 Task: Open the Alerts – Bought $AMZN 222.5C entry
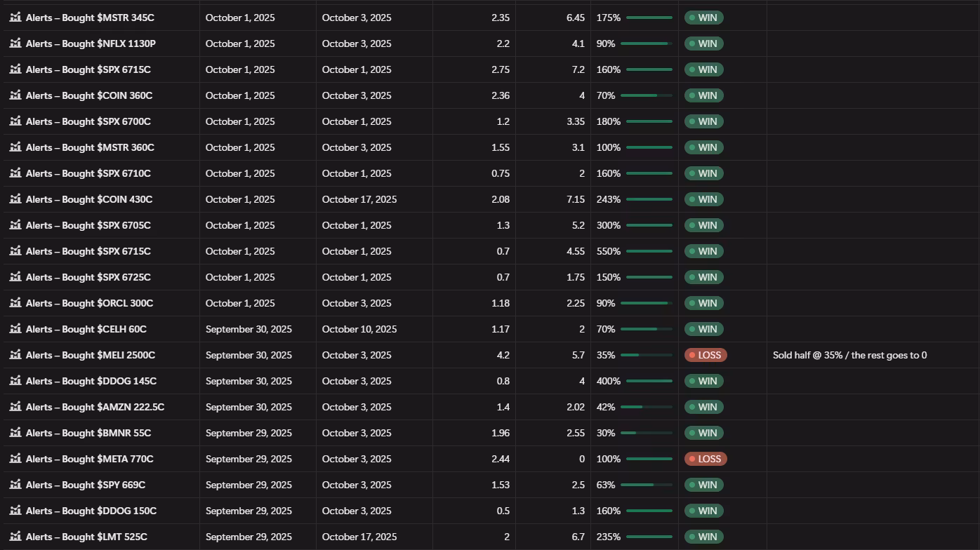[95, 407]
